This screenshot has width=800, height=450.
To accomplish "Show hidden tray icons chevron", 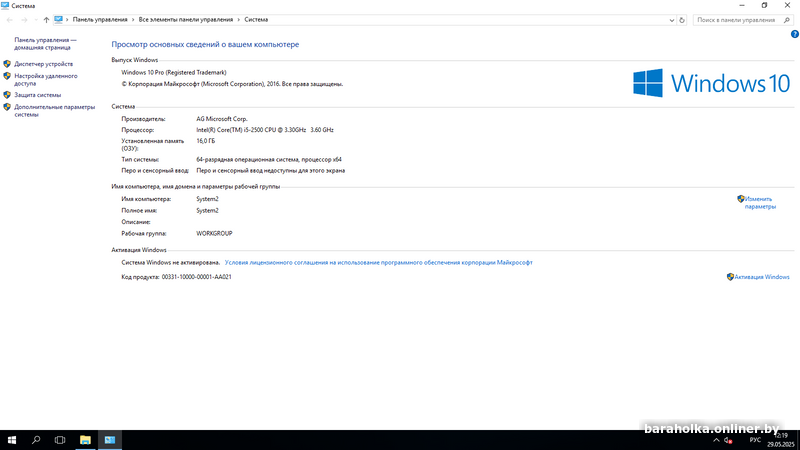I will (716, 440).
